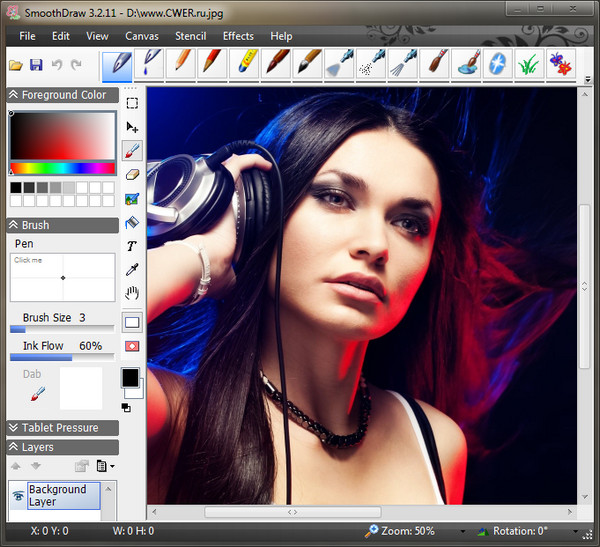The image size is (600, 547).
Task: Click the rainbow hue slider bar
Action: pyautogui.click(x=62, y=168)
